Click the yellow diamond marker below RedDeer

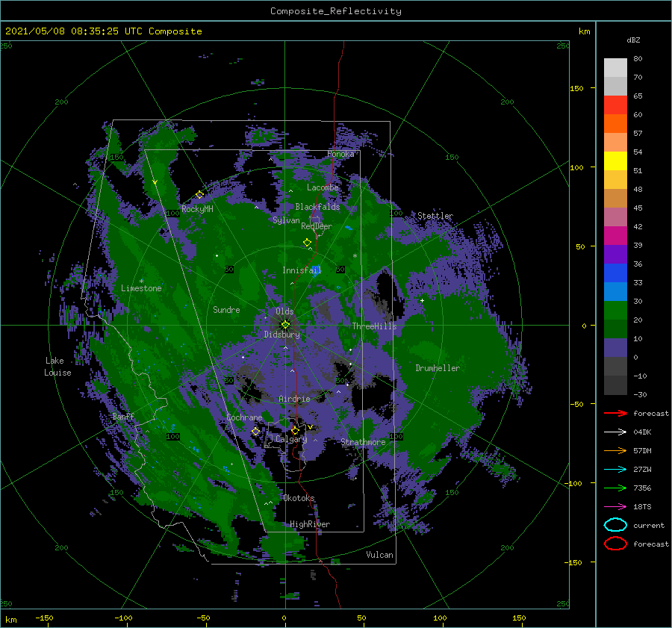click(x=307, y=242)
